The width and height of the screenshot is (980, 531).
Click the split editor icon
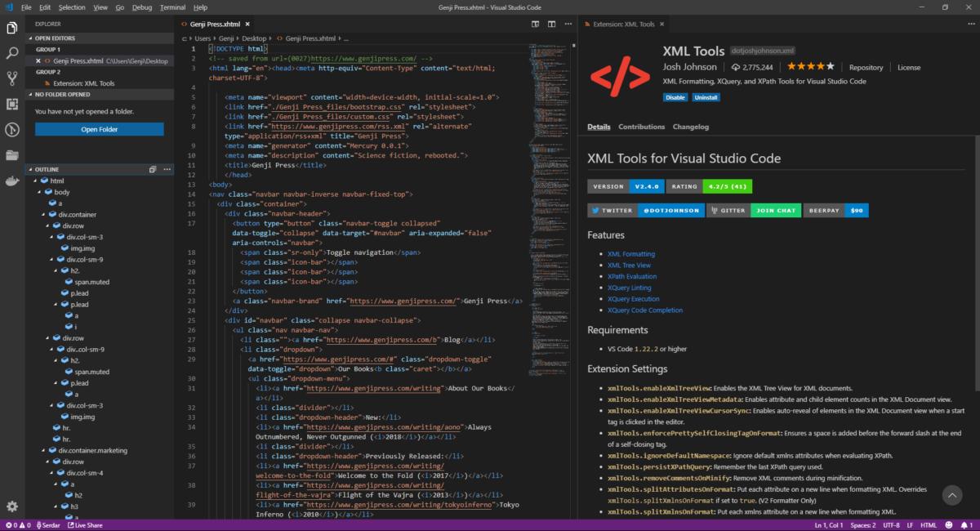pyautogui.click(x=552, y=25)
